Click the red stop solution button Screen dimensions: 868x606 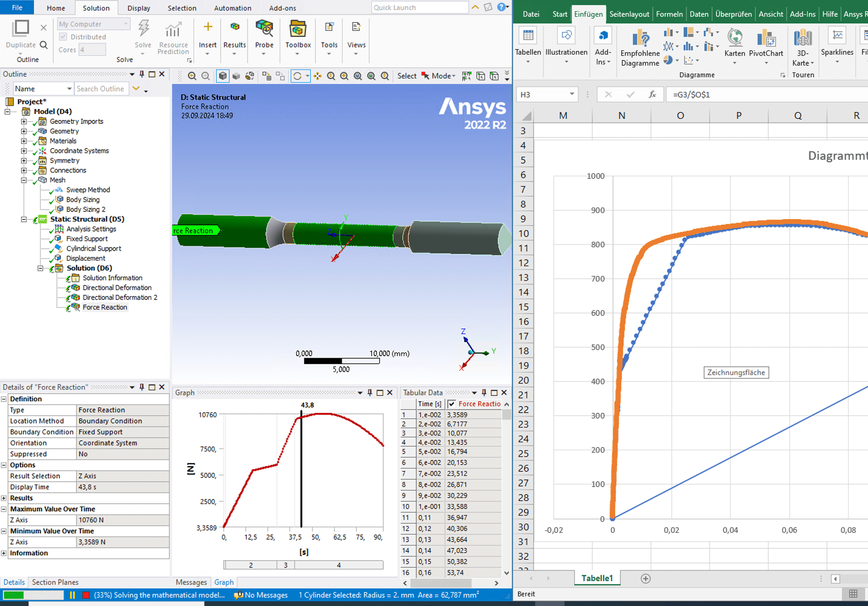pyautogui.click(x=85, y=595)
